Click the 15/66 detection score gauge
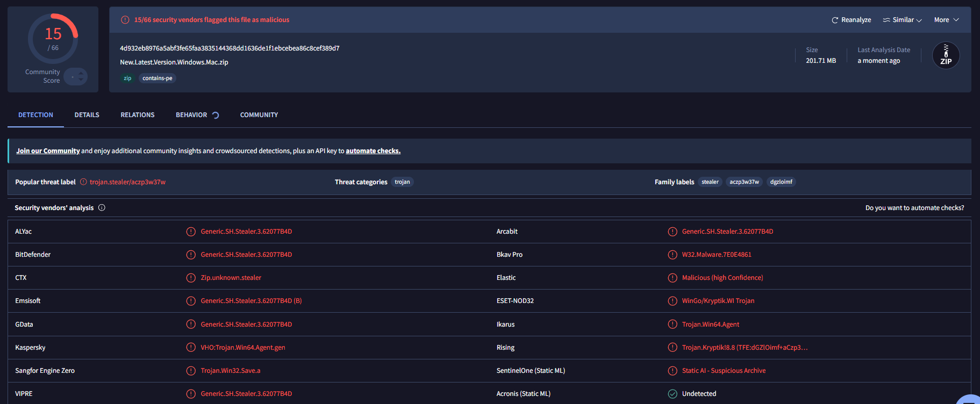This screenshot has height=404, width=980. click(x=53, y=39)
